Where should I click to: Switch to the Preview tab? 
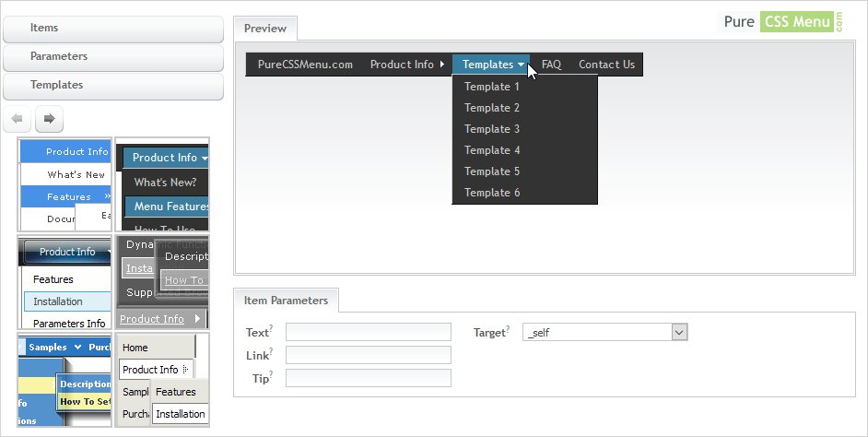264,29
